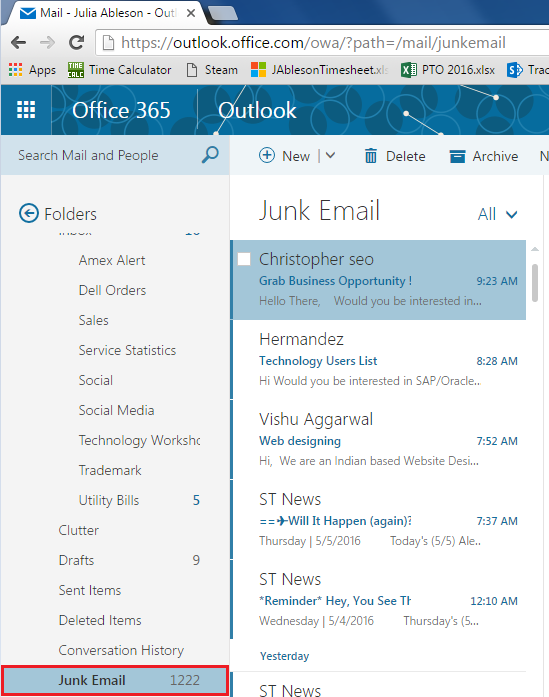Open the Conversation History folder
Viewport: 549px width, 697px height.
(x=121, y=650)
